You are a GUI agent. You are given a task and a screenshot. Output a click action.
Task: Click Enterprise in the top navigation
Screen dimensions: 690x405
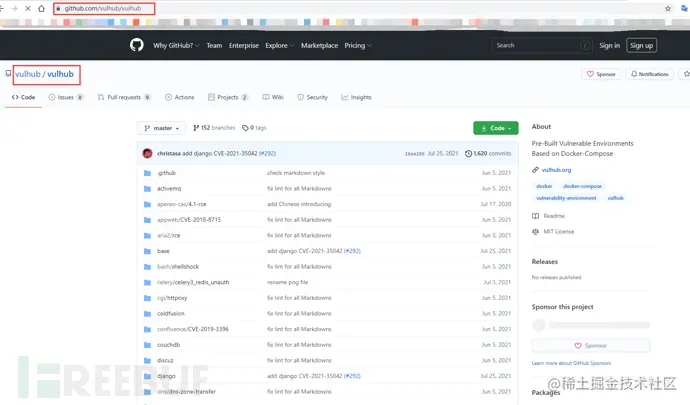[244, 45]
